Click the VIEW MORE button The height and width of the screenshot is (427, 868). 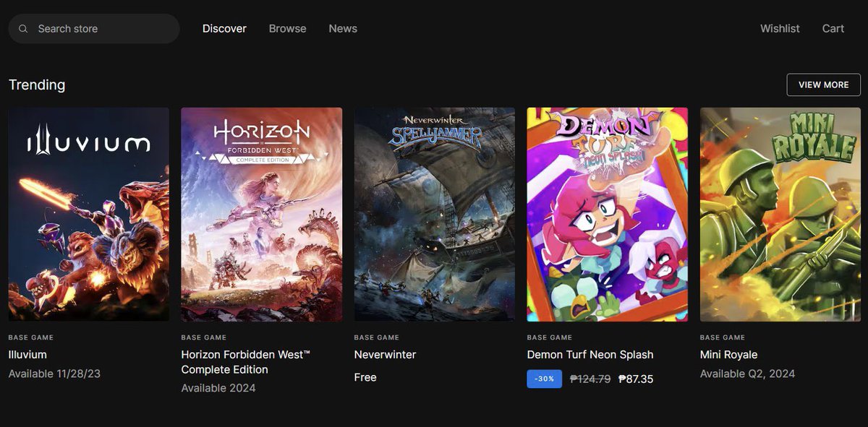pyautogui.click(x=824, y=85)
